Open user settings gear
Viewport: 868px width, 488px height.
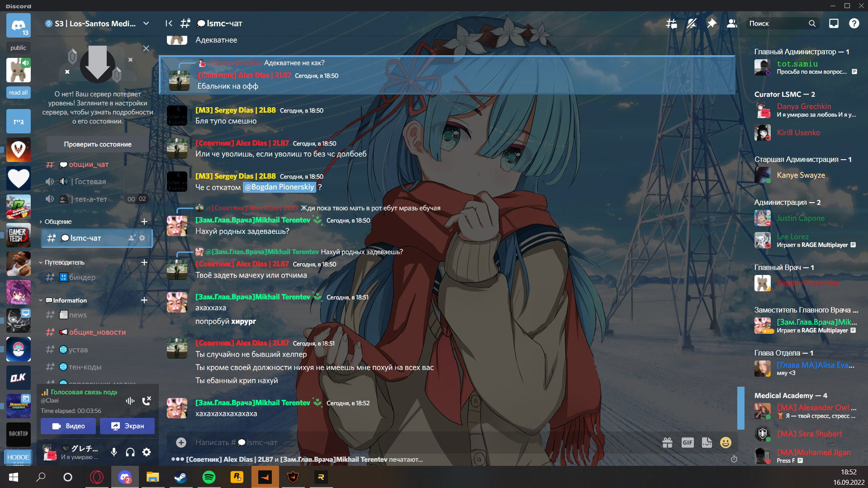pyautogui.click(x=147, y=452)
